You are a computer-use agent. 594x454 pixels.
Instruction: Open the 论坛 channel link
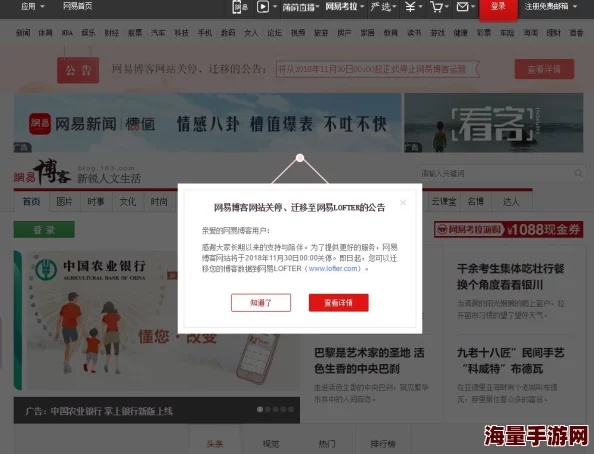click(x=274, y=33)
